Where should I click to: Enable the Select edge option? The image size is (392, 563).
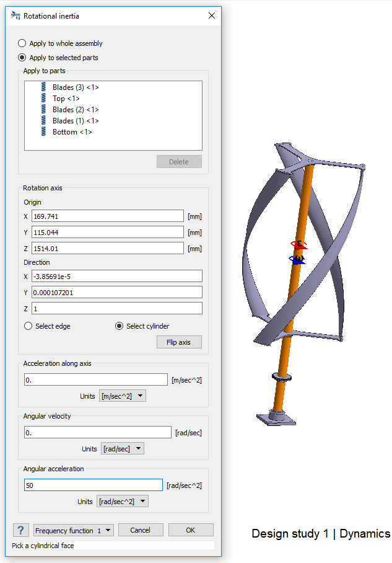(28, 326)
